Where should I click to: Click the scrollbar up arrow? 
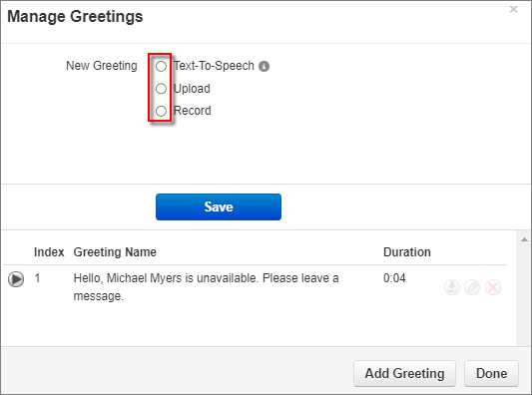point(524,239)
